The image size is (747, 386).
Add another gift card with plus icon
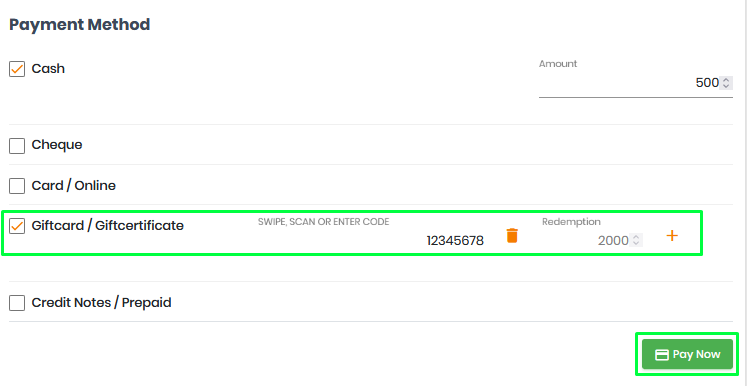pyautogui.click(x=672, y=235)
